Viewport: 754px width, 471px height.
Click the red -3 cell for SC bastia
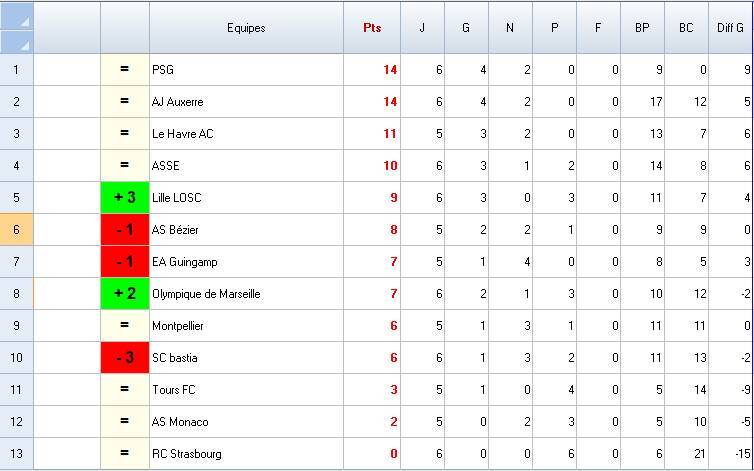tap(125, 358)
